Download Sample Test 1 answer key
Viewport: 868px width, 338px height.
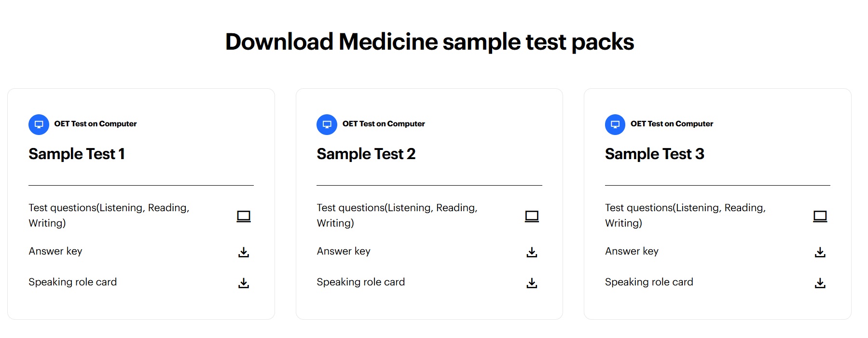click(x=244, y=252)
